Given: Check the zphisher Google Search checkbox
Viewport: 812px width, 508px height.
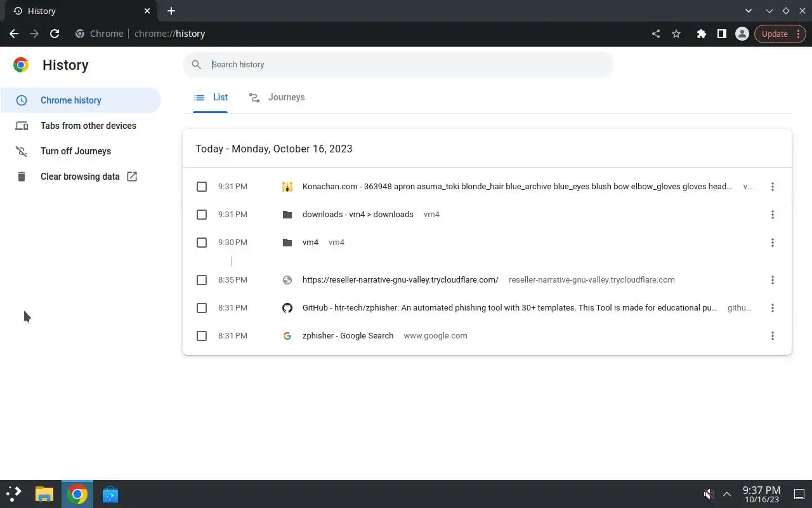Looking at the screenshot, I should tap(202, 336).
